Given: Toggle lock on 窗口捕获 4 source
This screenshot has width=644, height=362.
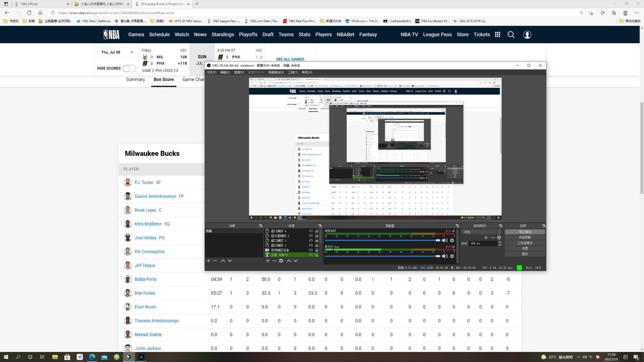Looking at the screenshot, I should pyautogui.click(x=317, y=231).
